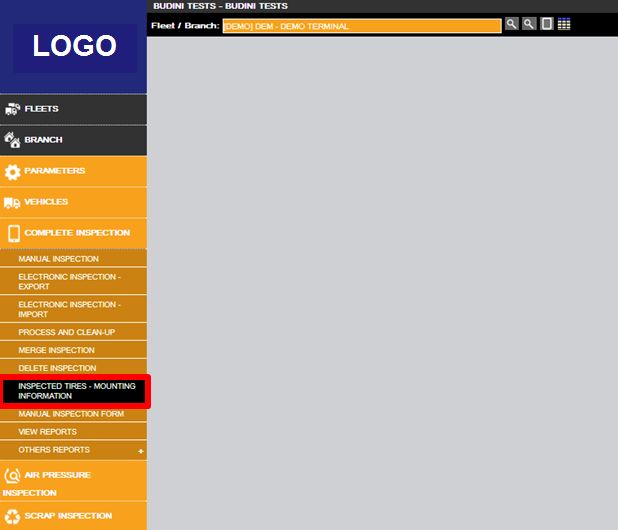Click the Scrap Inspection recycle icon

click(x=12, y=516)
